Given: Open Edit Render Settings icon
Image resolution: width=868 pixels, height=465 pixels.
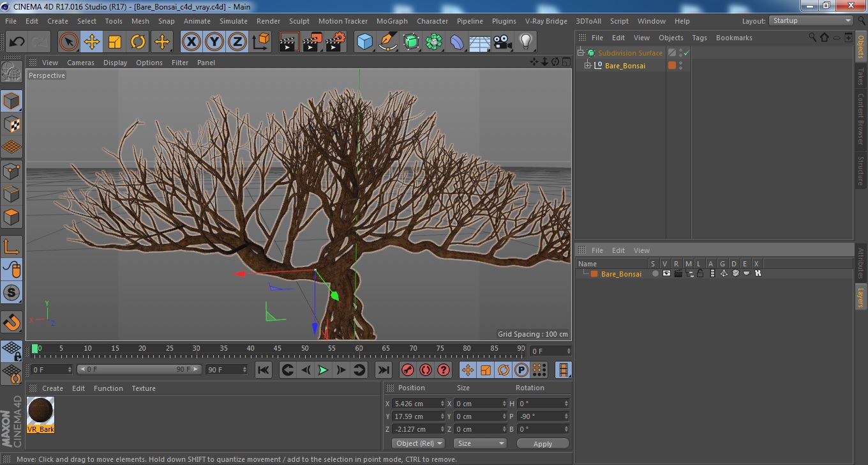Looking at the screenshot, I should (336, 42).
